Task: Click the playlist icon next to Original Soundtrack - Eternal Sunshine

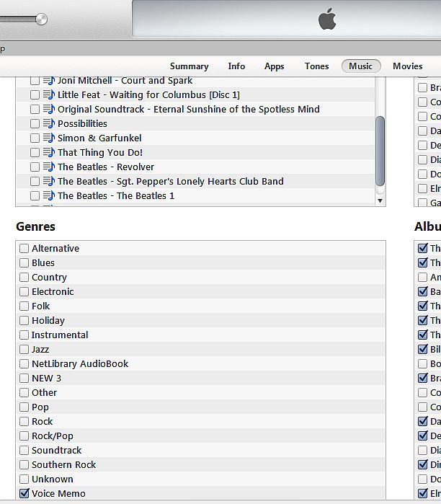Action: [x=49, y=109]
